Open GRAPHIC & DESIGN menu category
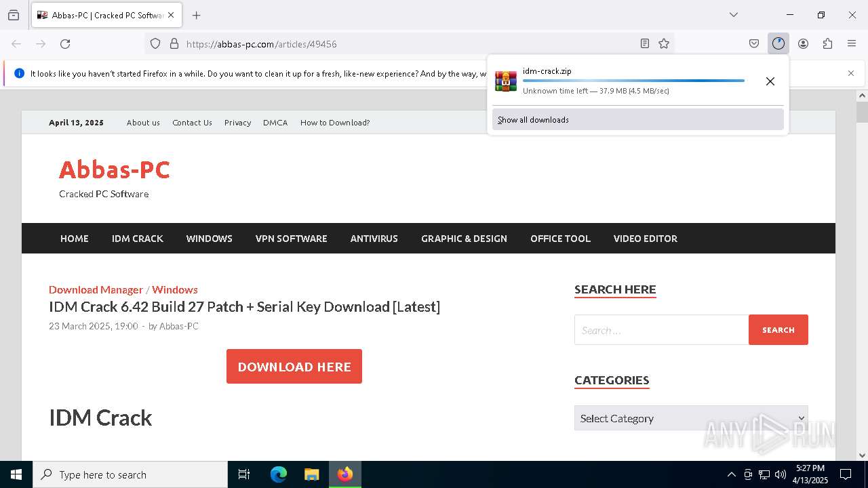 pos(464,239)
